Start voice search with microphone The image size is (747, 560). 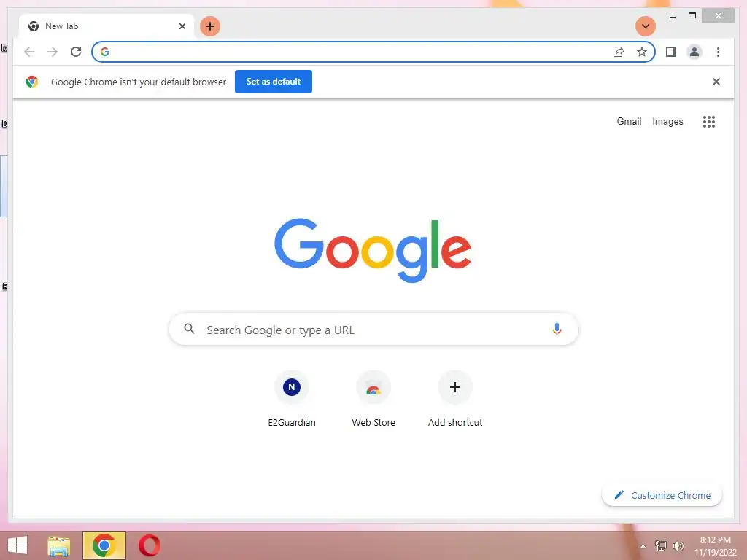[557, 329]
